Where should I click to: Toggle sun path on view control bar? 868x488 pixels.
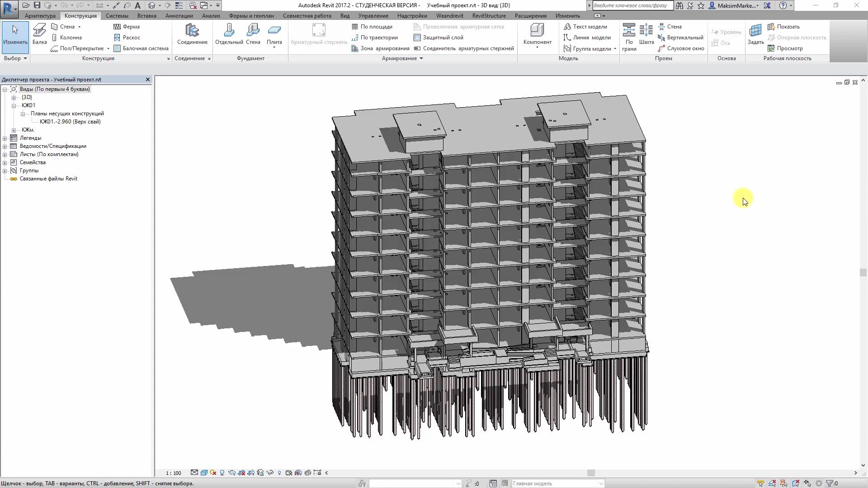tap(213, 473)
